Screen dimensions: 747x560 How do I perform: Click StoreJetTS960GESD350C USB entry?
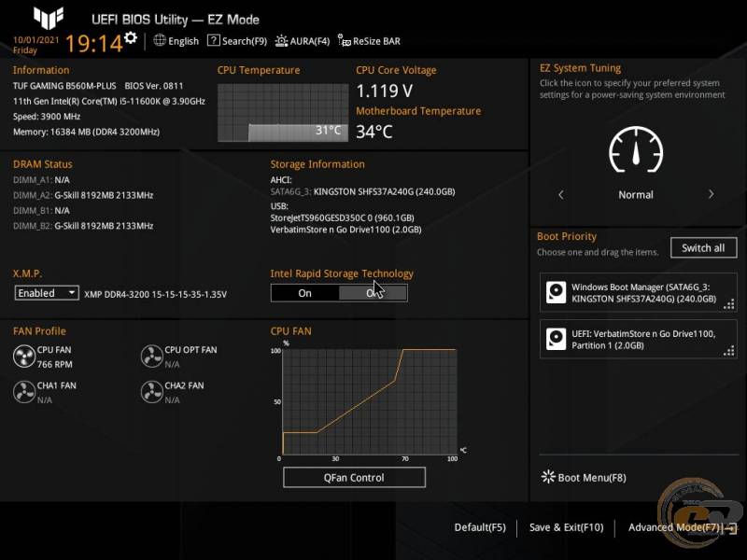click(342, 217)
